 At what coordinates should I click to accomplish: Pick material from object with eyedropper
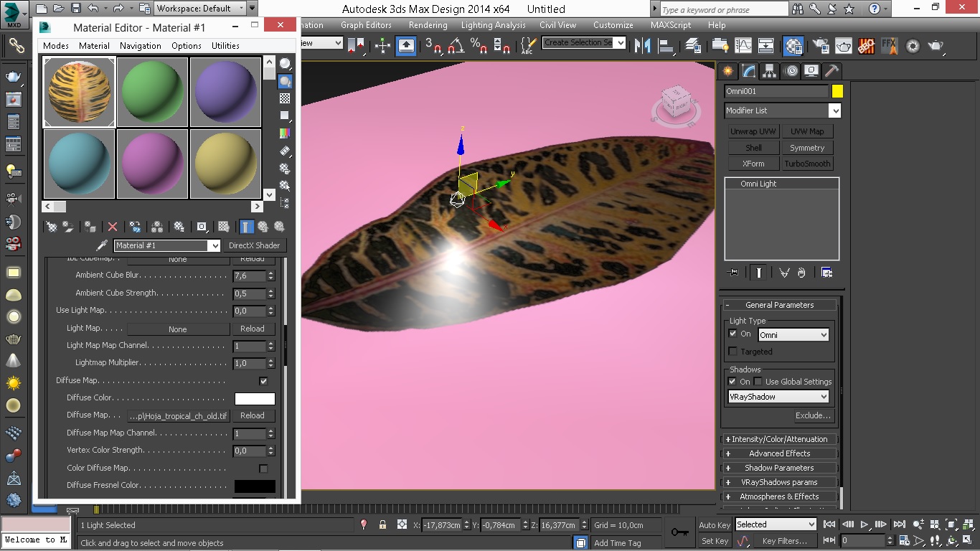point(102,245)
